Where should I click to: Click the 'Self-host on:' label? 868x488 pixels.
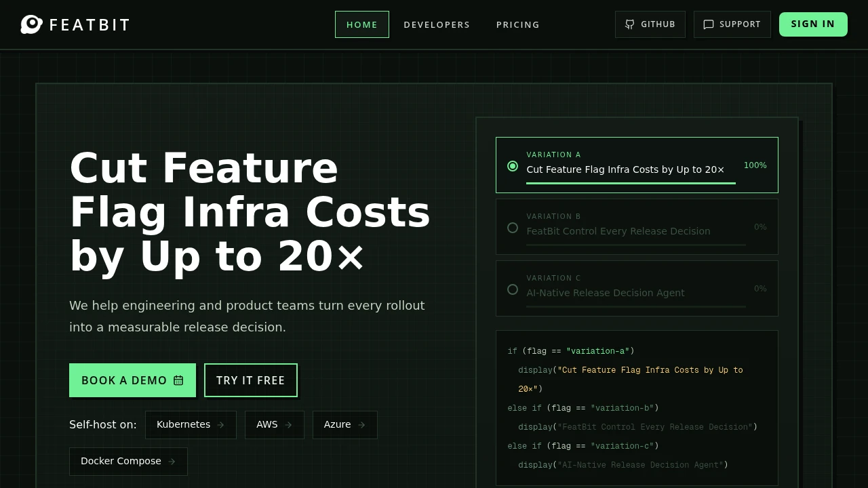pyautogui.click(x=103, y=425)
